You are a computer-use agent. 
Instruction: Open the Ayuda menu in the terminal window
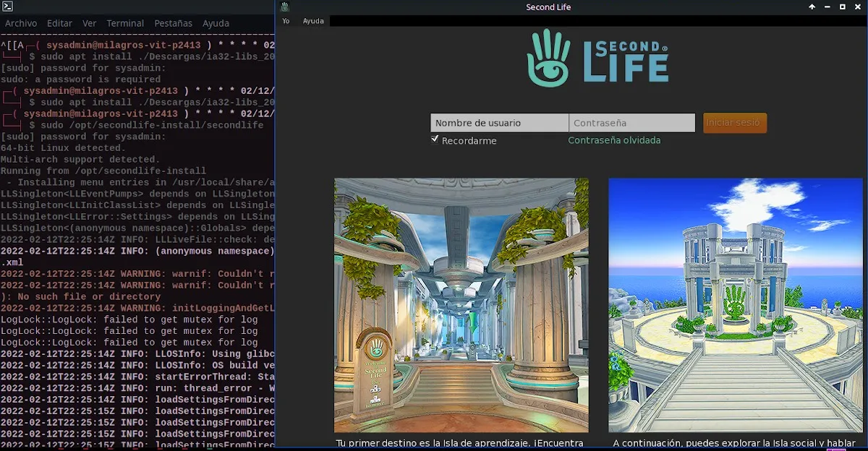tap(216, 23)
